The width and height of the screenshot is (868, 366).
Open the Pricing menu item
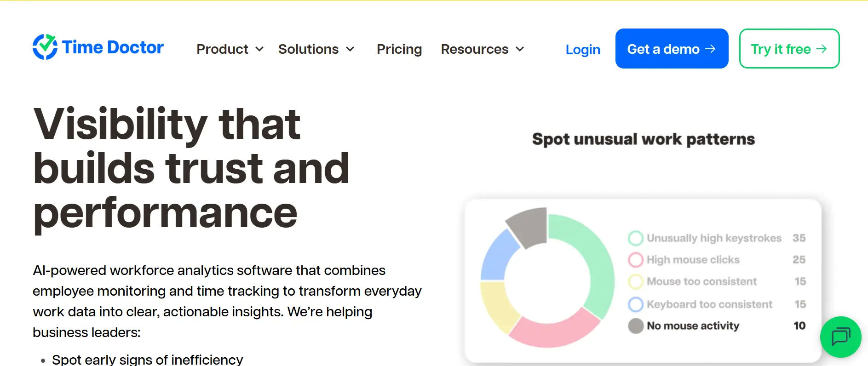click(x=399, y=49)
